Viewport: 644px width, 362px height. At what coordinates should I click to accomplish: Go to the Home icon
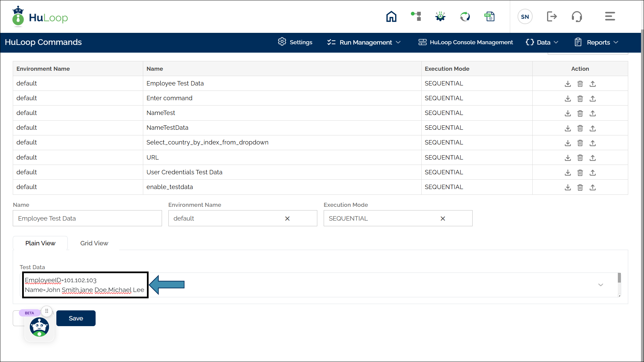pos(391,16)
